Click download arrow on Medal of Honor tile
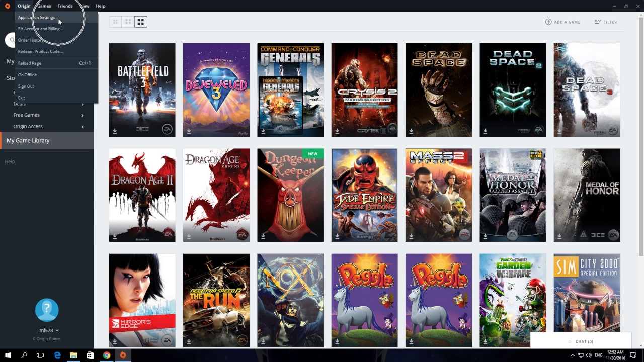This screenshot has width=644, height=362. (559, 236)
